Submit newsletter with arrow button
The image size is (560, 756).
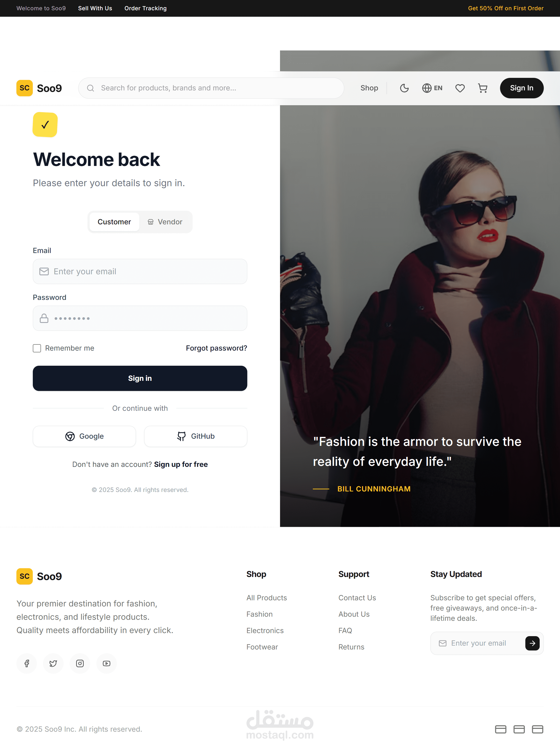pyautogui.click(x=532, y=643)
